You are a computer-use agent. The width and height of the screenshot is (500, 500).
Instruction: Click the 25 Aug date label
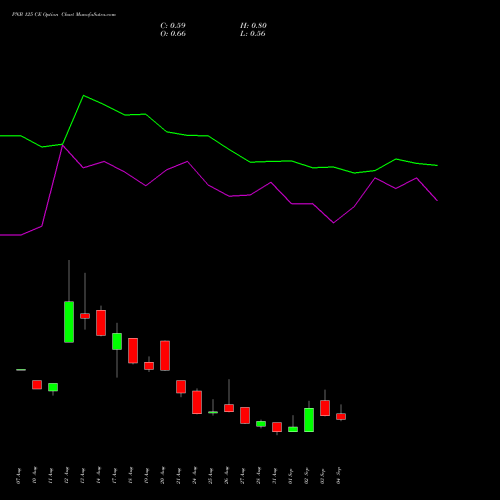point(211,476)
